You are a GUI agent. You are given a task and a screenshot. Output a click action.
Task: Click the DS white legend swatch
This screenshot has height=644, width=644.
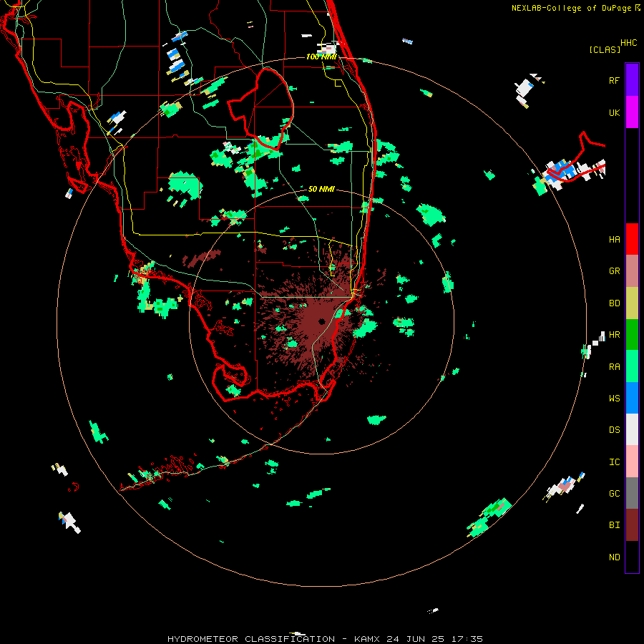(x=632, y=429)
